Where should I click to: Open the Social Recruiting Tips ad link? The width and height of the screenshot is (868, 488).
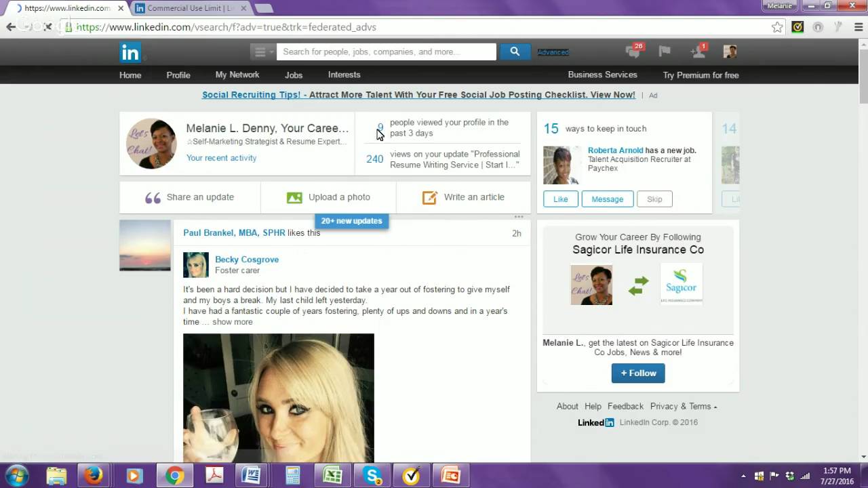pyautogui.click(x=418, y=95)
